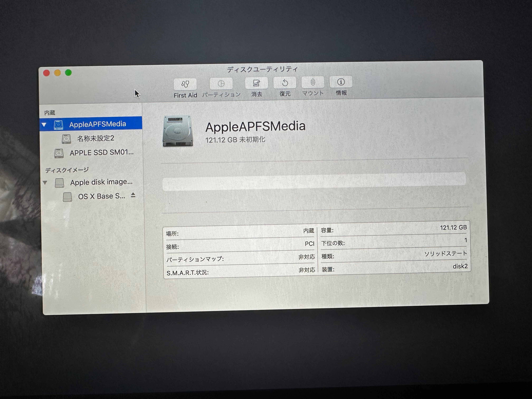
Task: Select APPLE SSD SM01 in sidebar
Action: point(101,153)
